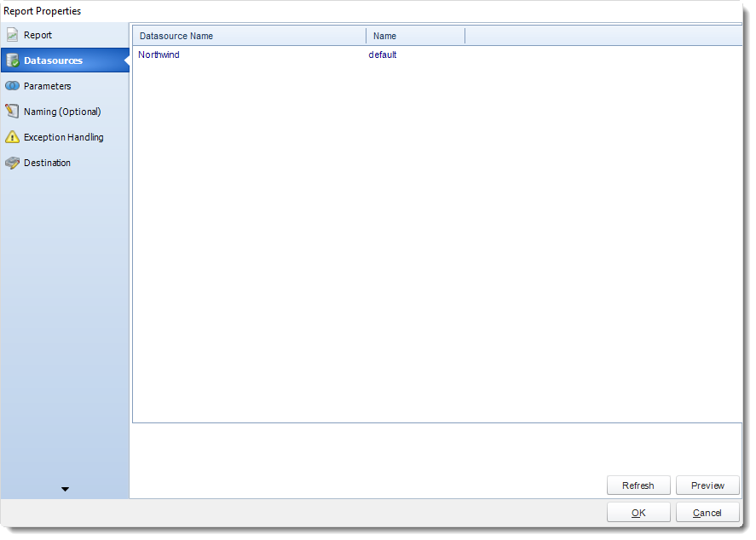Click the Datasources database icon
Image resolution: width=756 pixels, height=540 pixels.
pyautogui.click(x=13, y=60)
